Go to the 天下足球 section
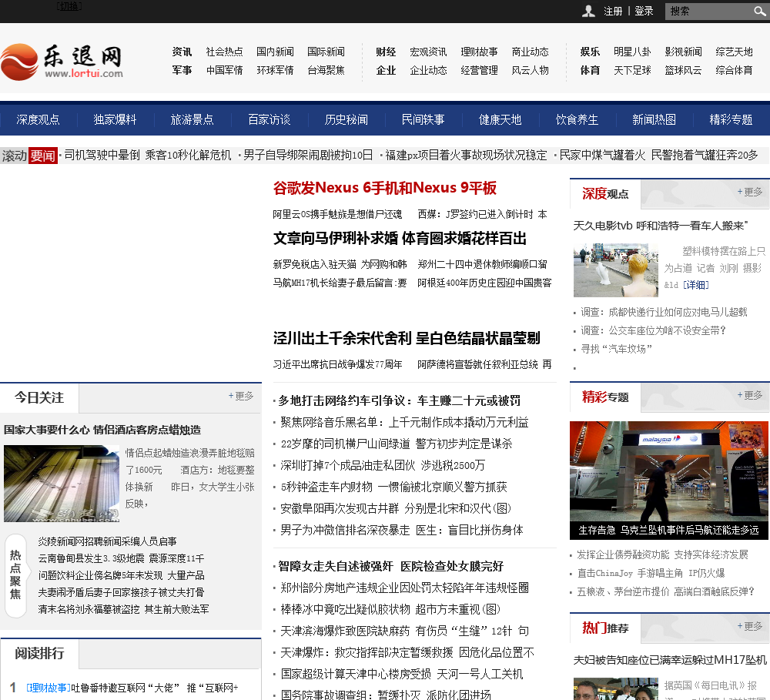The image size is (770, 700). 632,70
